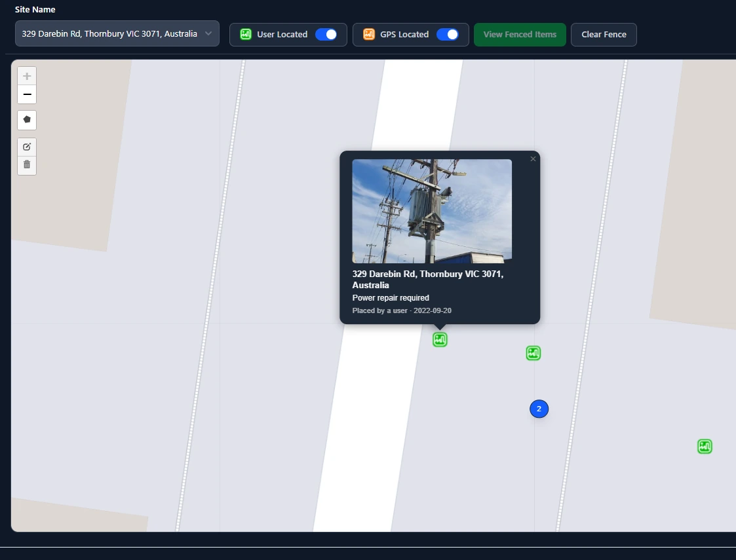The height and width of the screenshot is (560, 736).
Task: Open the blue cluster marker labeled 2
Action: (539, 409)
